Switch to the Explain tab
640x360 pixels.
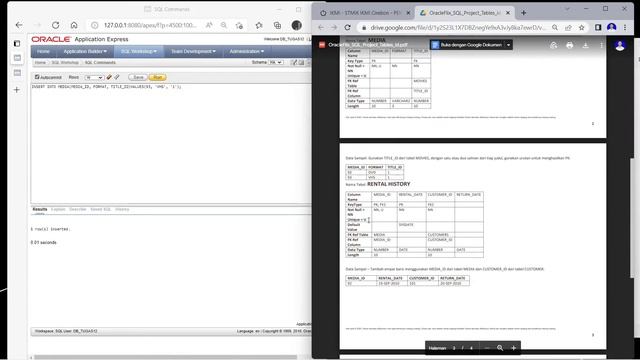(x=58, y=209)
